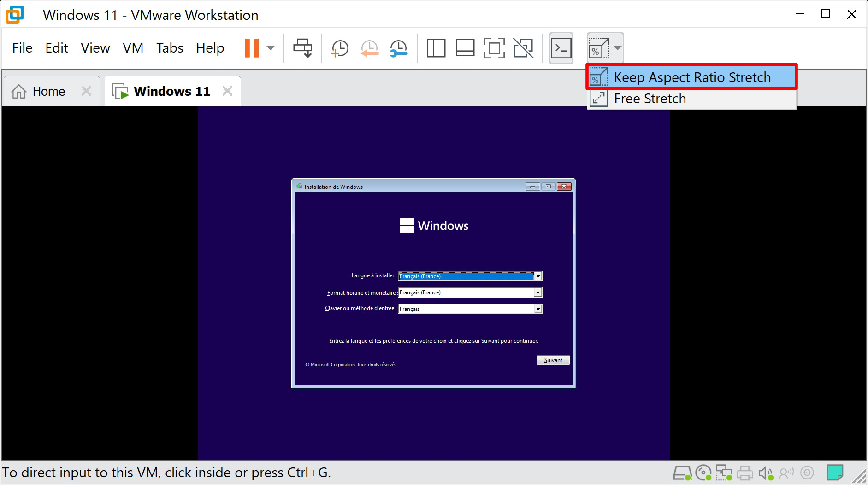This screenshot has height=485, width=868.
Task: Click the message log note icon
Action: pyautogui.click(x=835, y=473)
